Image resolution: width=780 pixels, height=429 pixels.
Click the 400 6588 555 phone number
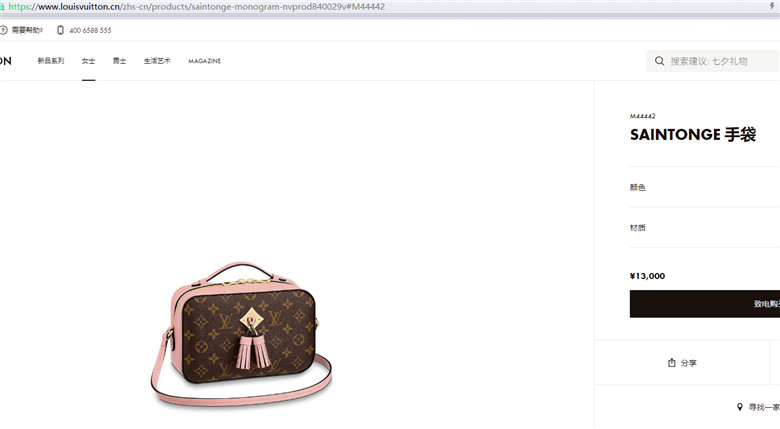[x=90, y=30]
